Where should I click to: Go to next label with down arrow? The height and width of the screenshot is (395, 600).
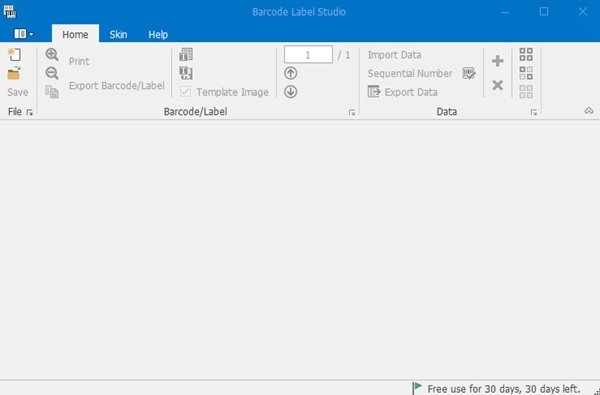[290, 92]
